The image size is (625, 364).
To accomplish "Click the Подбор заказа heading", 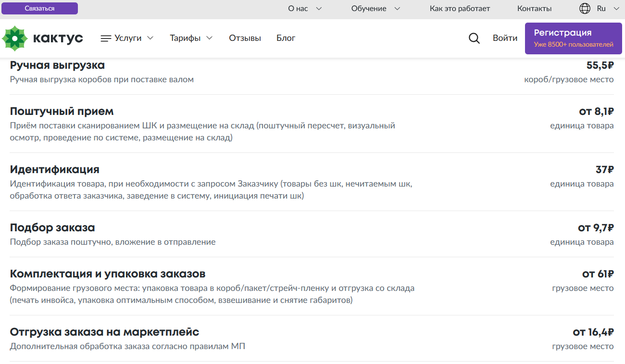I will pos(52,227).
